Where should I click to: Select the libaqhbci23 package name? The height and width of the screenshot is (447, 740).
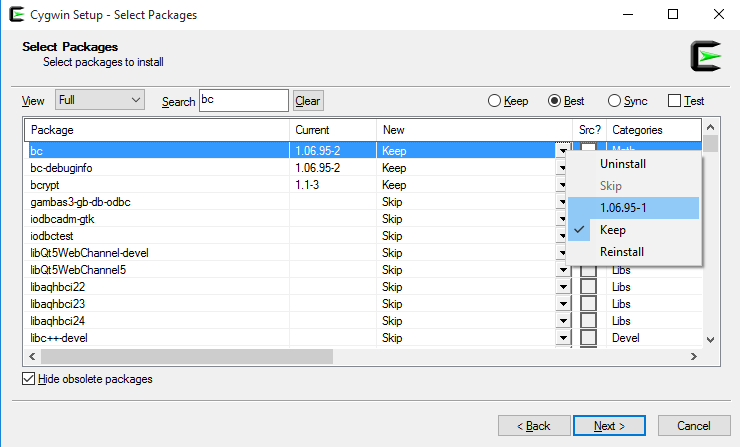58,304
